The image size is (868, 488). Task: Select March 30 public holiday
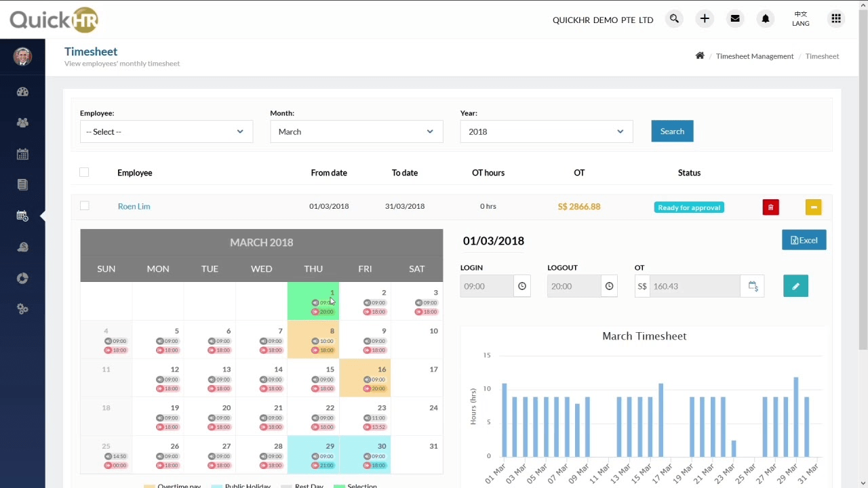(365, 455)
